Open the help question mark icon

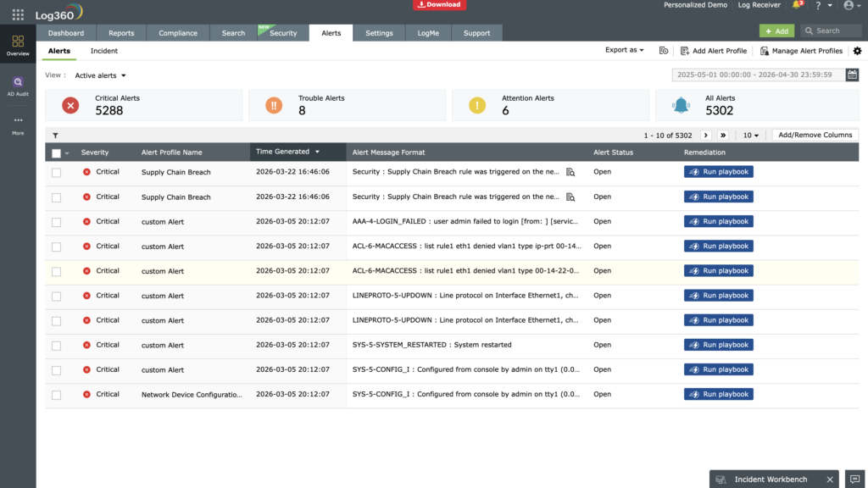pyautogui.click(x=818, y=6)
